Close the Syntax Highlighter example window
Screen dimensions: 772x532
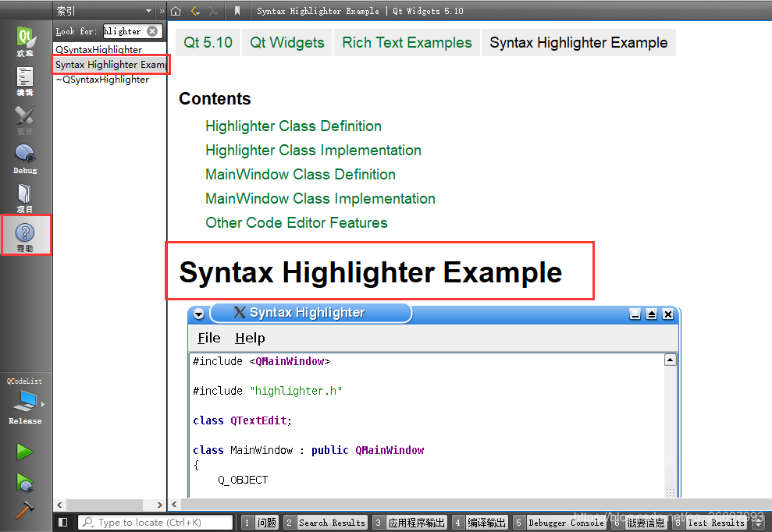click(x=667, y=314)
